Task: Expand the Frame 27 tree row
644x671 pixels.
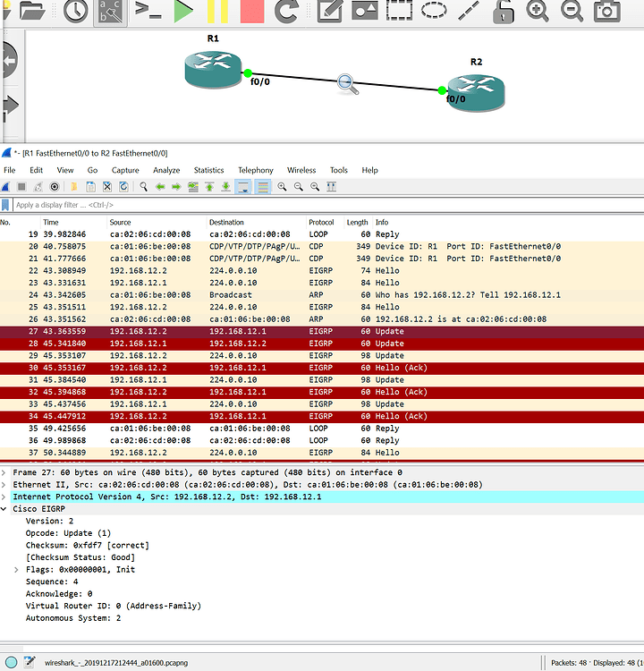Action: pos(4,471)
